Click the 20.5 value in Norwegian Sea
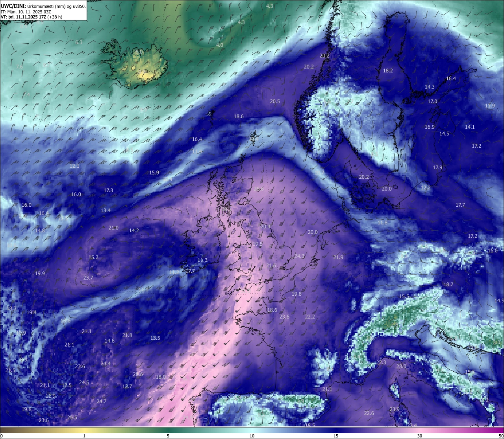Image resolution: width=504 pixels, height=439 pixels. [275, 102]
